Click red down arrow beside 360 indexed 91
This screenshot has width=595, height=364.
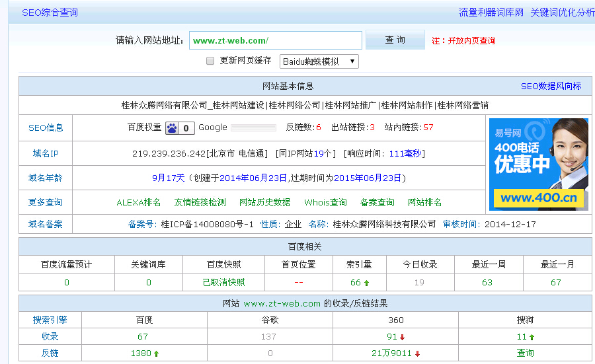[402, 337]
